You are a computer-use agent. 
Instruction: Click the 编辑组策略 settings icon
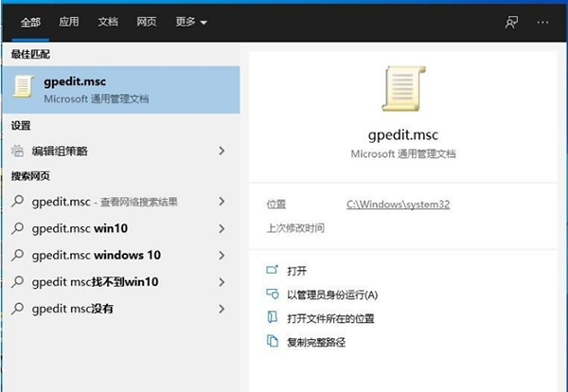17,151
